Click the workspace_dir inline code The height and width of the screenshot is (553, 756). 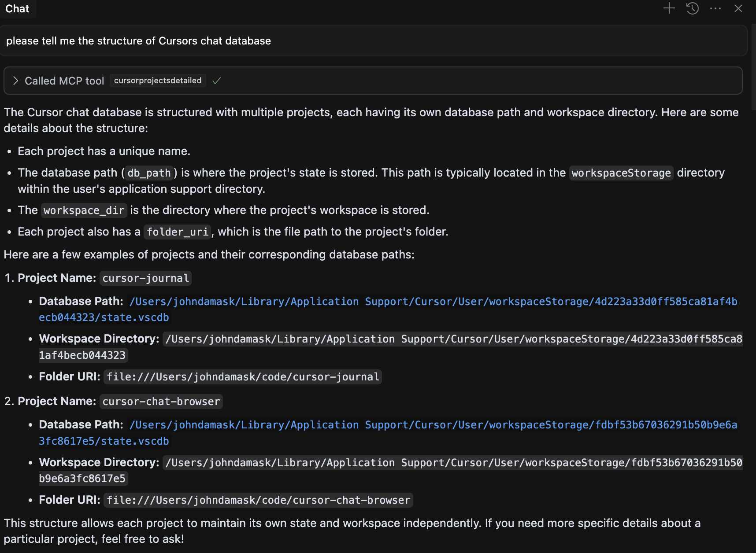[84, 210]
